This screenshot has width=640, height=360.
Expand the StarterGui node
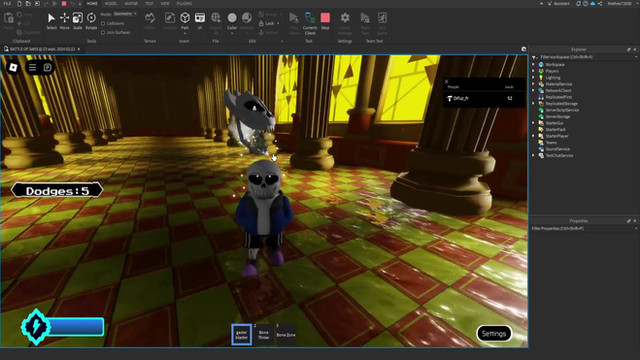533,123
